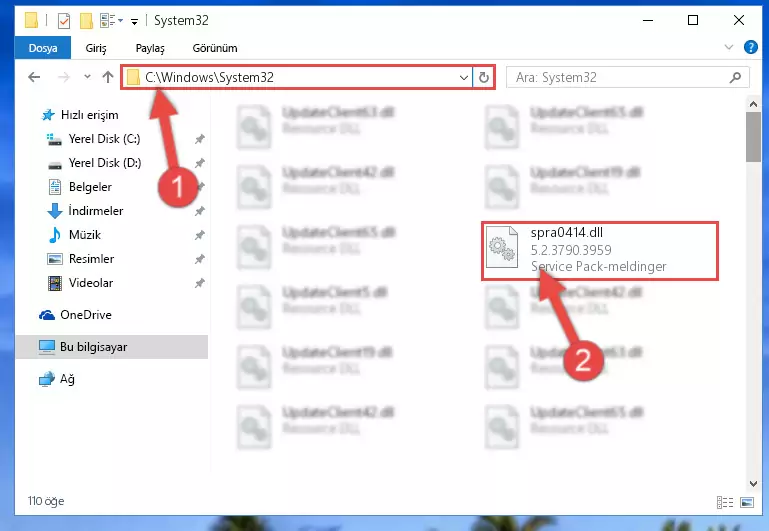Image resolution: width=769 pixels, height=531 pixels.
Task: Select the spra0414.dll file
Action: [x=600, y=251]
